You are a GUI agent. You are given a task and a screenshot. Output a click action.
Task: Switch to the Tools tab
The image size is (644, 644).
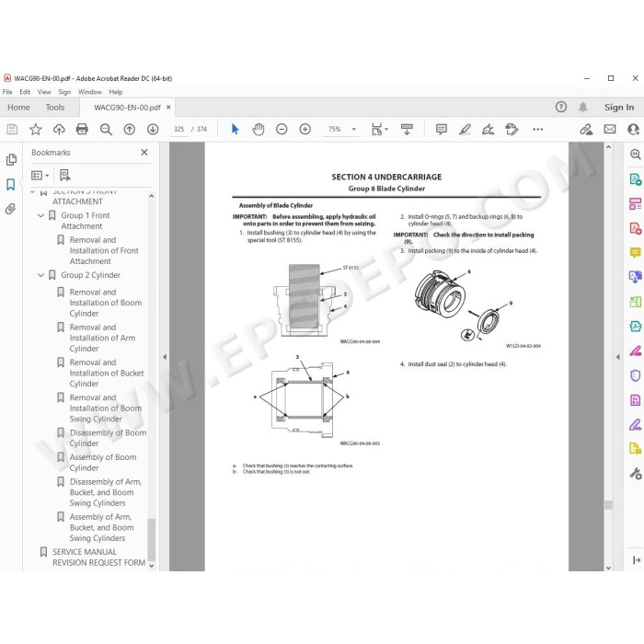click(x=55, y=108)
